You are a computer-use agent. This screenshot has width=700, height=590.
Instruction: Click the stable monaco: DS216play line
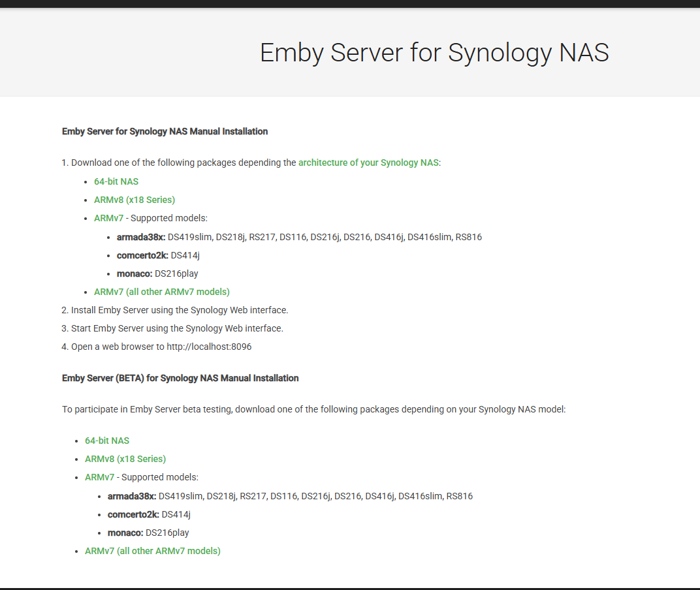(x=157, y=273)
